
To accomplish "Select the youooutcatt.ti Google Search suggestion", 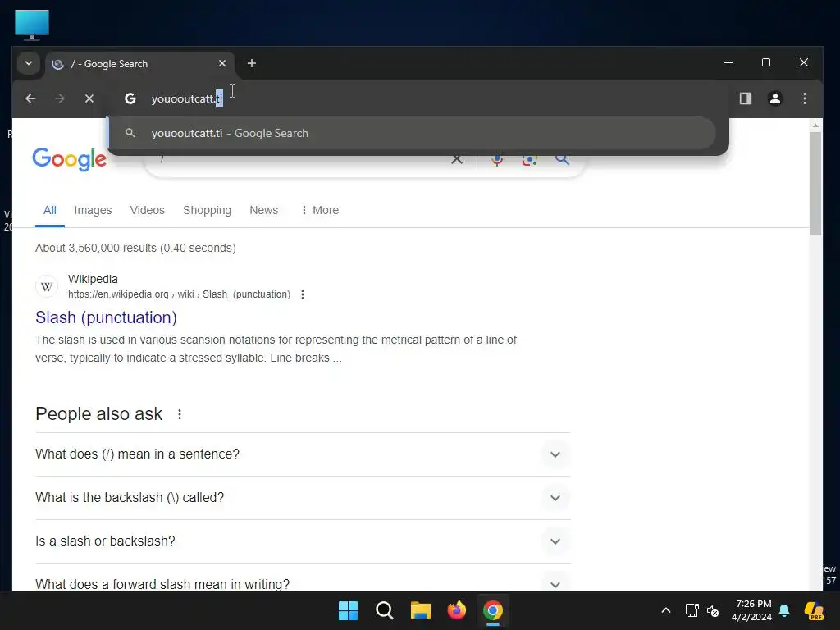I will 412,134.
